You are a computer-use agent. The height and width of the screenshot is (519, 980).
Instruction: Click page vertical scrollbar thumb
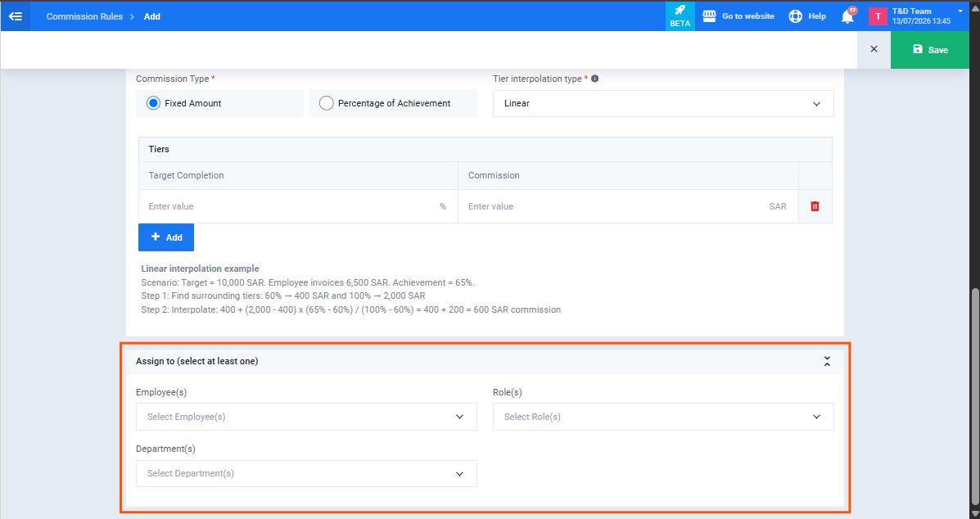click(975, 398)
